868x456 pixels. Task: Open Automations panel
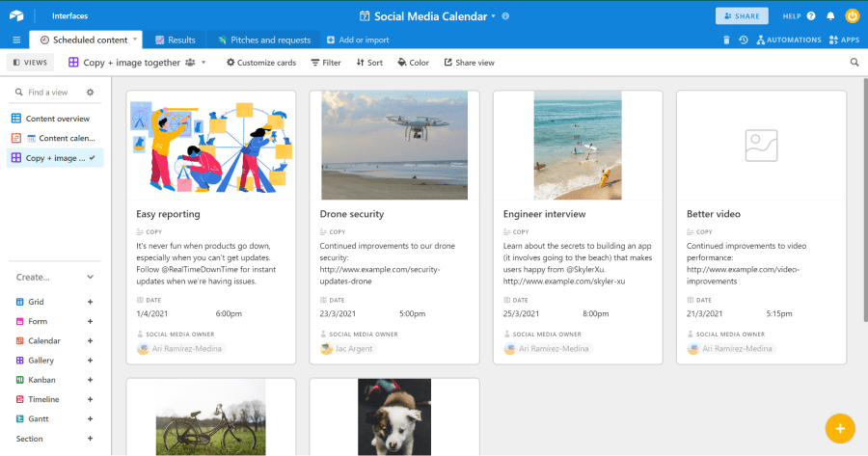(x=789, y=40)
